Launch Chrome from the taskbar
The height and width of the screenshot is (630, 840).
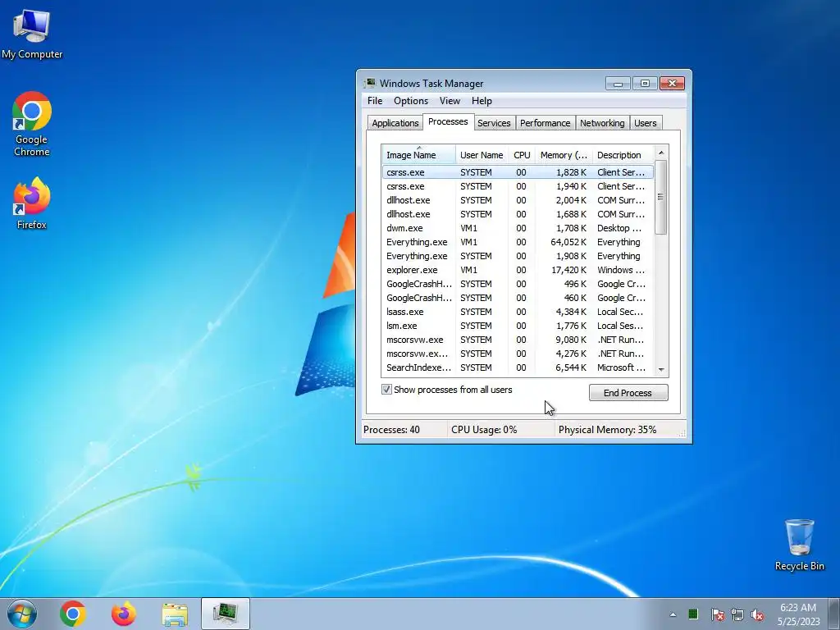[73, 614]
